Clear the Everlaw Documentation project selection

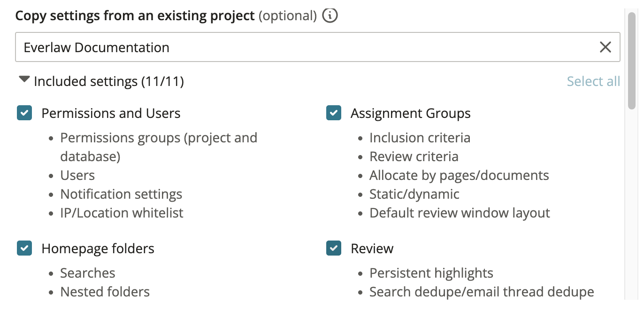coord(606,47)
